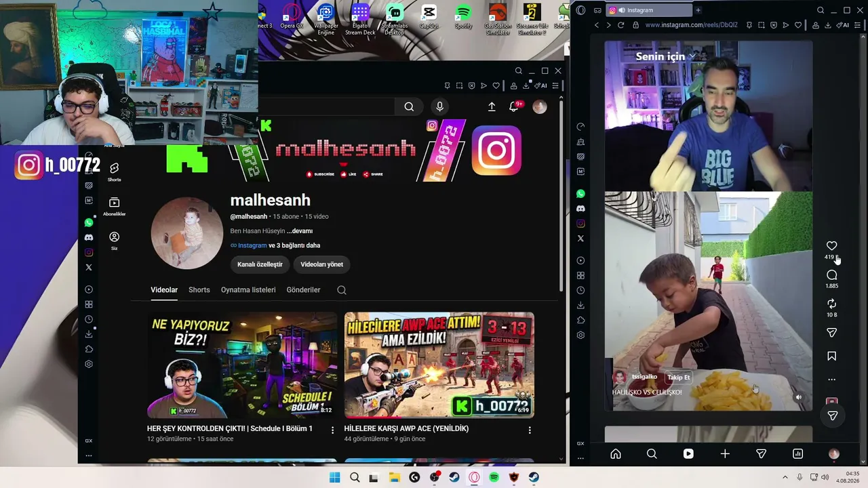Open the Opera sidebar settings gear in Instagram window

(x=580, y=335)
